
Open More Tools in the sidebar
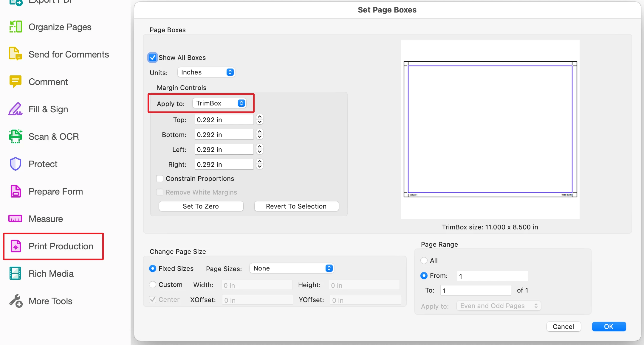[50, 301]
